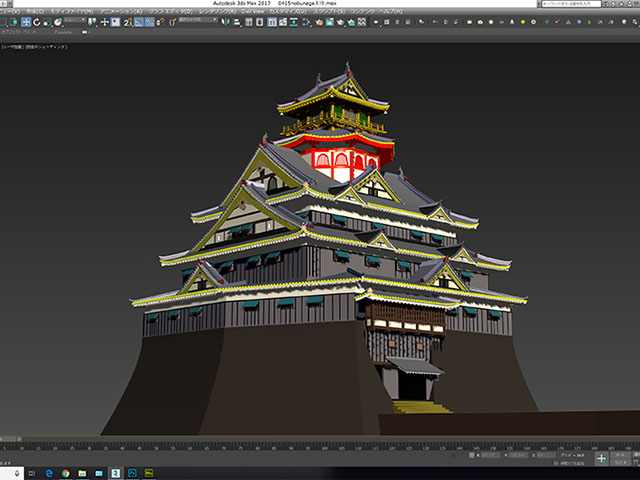640x480 pixels.
Task: Click the large Set Keys plus button
Action: point(601,458)
